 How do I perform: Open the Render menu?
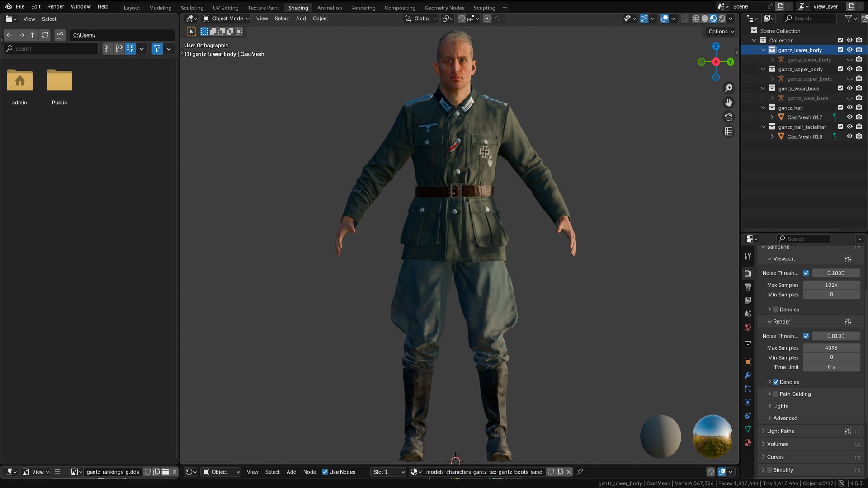coord(56,6)
